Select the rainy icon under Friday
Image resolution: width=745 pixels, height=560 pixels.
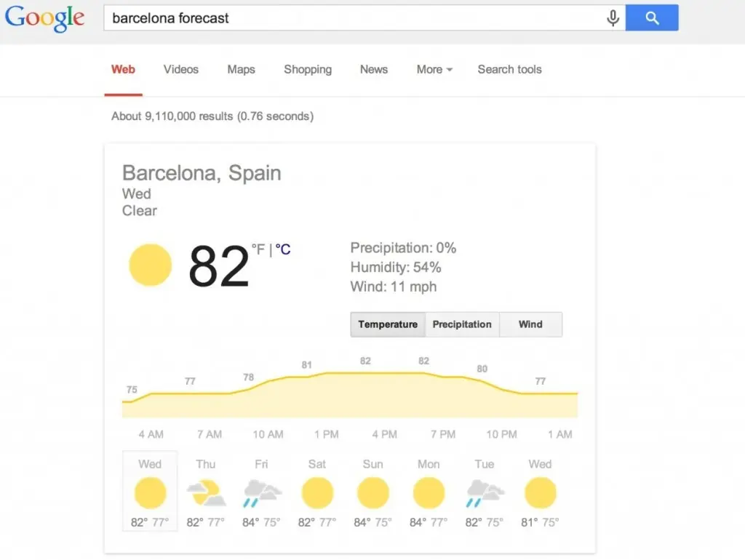[x=261, y=492]
